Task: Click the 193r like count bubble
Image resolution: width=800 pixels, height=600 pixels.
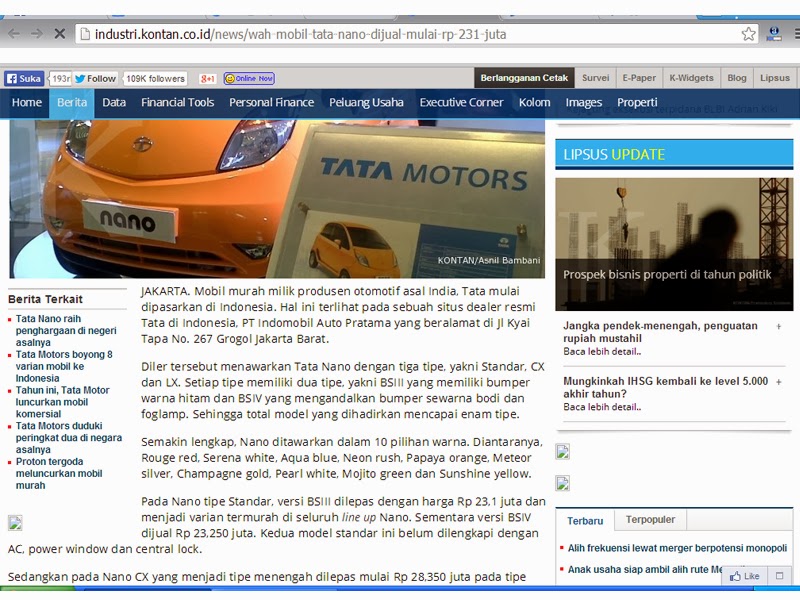Action: [x=61, y=79]
